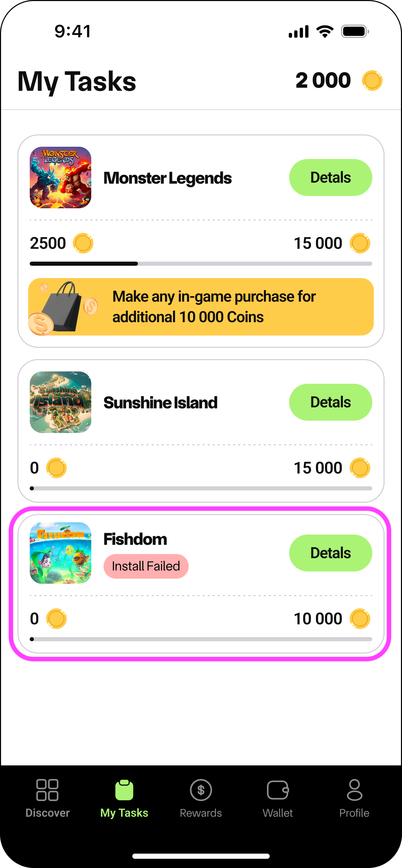Screen dimensions: 402x868
Task: Open Details for Sunshine Island
Action: [331, 402]
